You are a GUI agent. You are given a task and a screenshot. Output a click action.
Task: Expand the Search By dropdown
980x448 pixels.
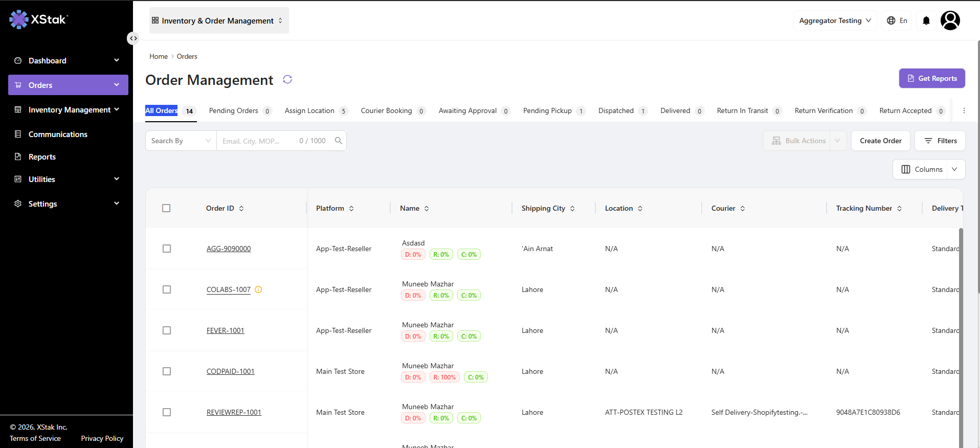pyautogui.click(x=181, y=141)
